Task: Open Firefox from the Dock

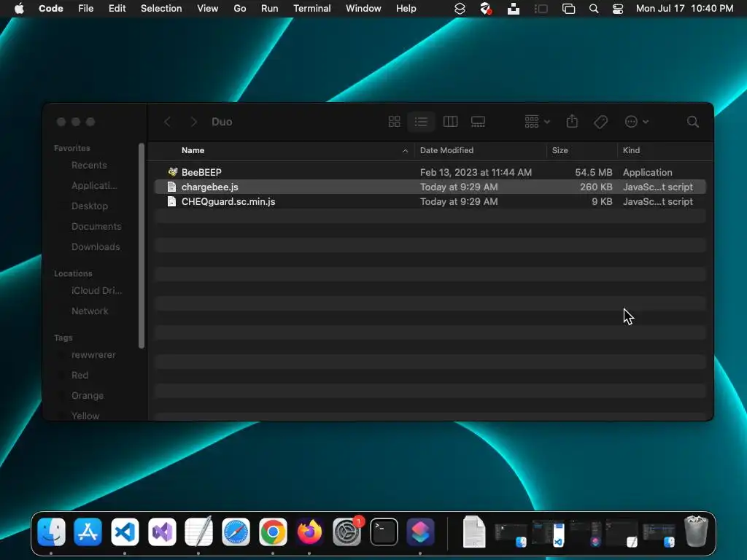Action: tap(309, 532)
